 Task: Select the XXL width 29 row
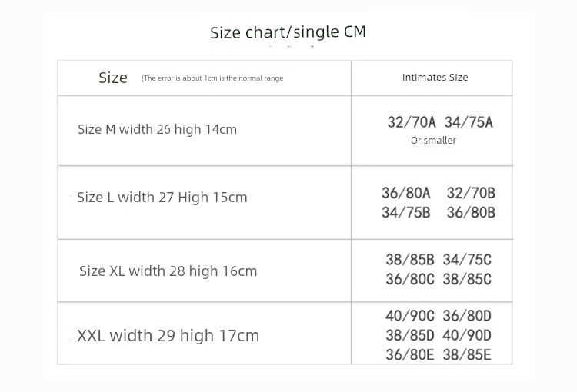click(168, 336)
